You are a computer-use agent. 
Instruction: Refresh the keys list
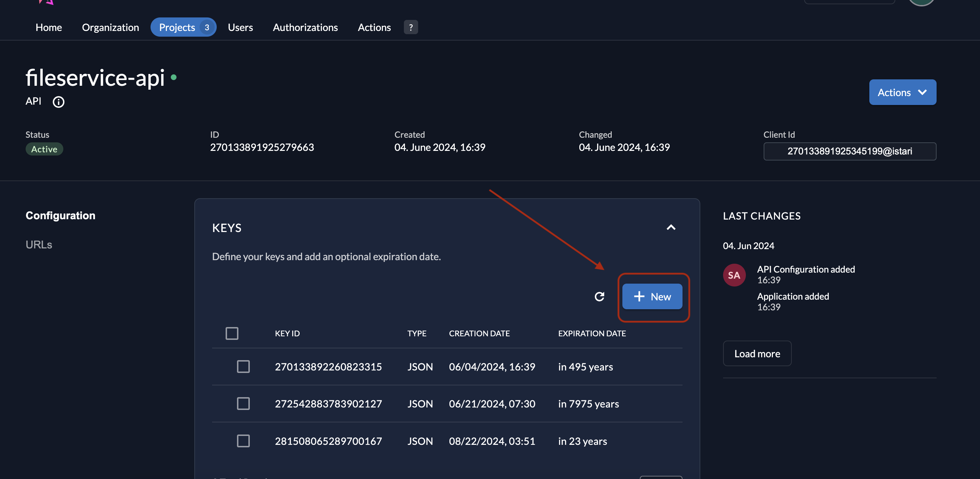pyautogui.click(x=599, y=296)
